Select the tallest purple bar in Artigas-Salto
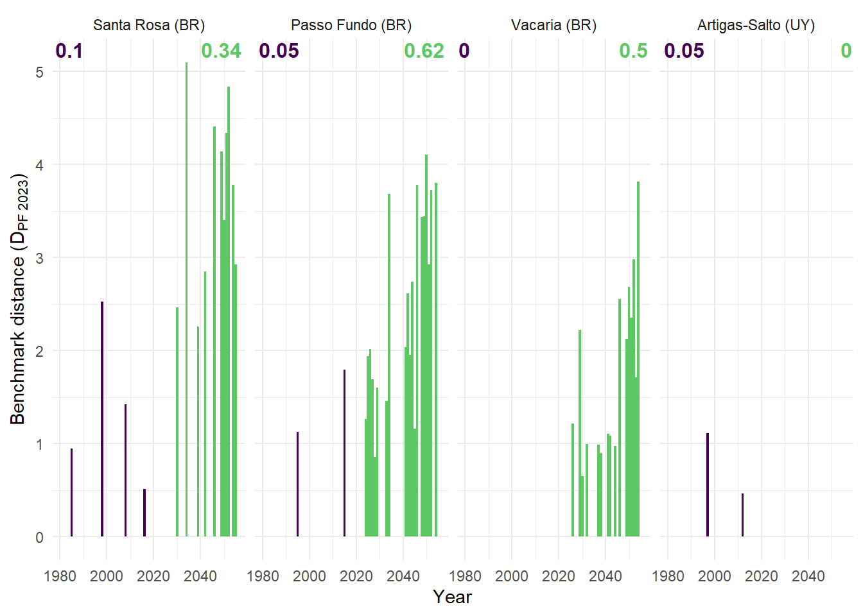This screenshot has width=863, height=616. point(708,484)
